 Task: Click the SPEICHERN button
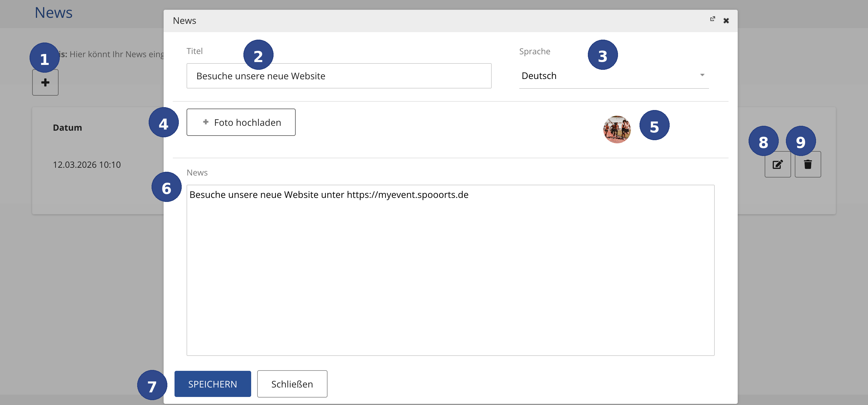click(212, 383)
